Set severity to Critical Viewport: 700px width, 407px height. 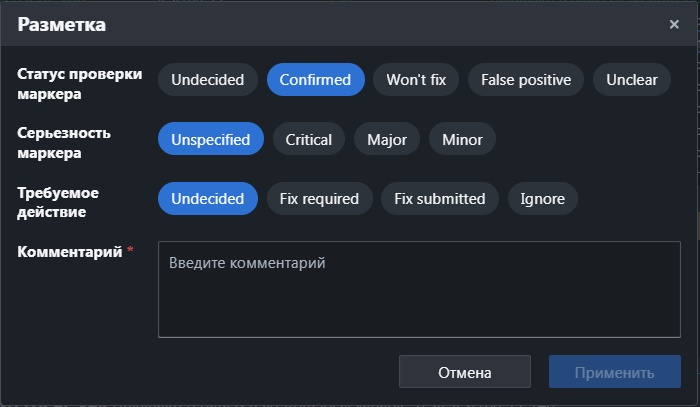tap(308, 139)
